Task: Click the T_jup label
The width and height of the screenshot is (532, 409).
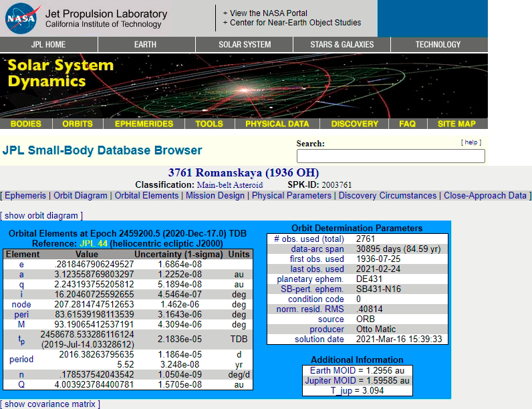Action: (342, 391)
